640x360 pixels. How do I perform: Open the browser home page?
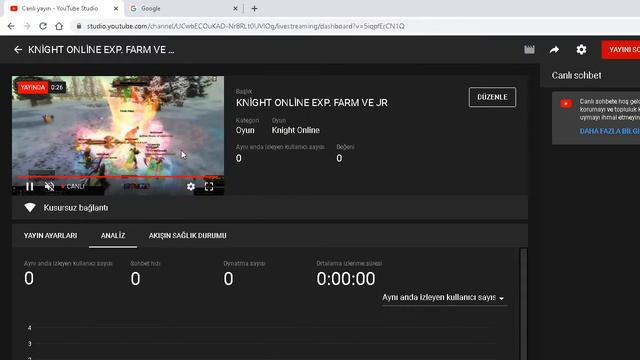(59, 26)
